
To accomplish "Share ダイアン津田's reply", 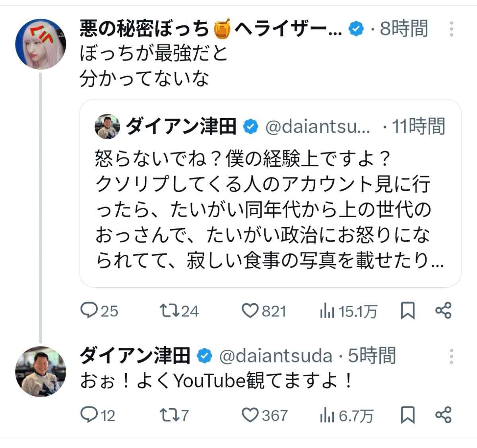I will click(444, 415).
